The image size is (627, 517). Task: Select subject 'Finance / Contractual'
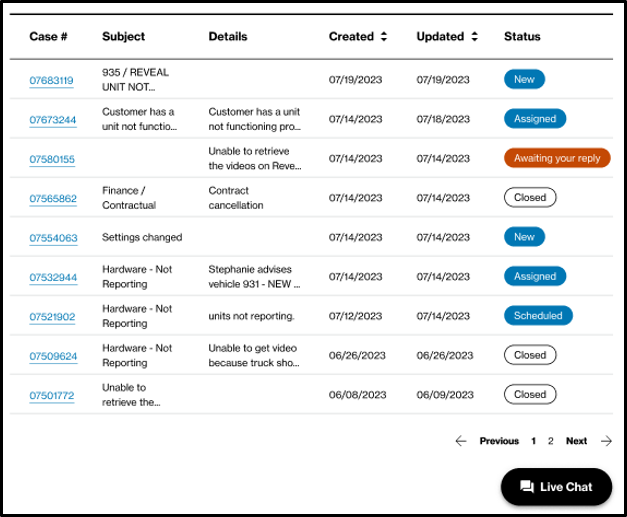[129, 198]
